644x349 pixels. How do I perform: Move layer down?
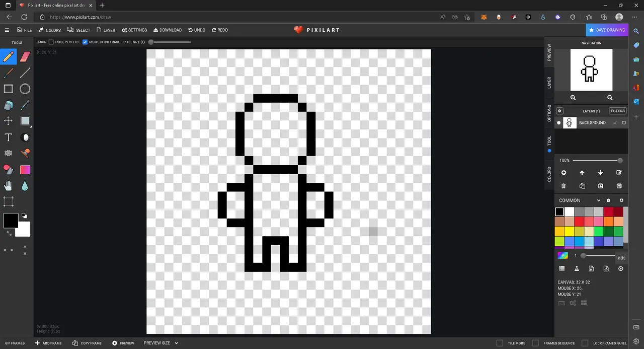click(x=600, y=173)
